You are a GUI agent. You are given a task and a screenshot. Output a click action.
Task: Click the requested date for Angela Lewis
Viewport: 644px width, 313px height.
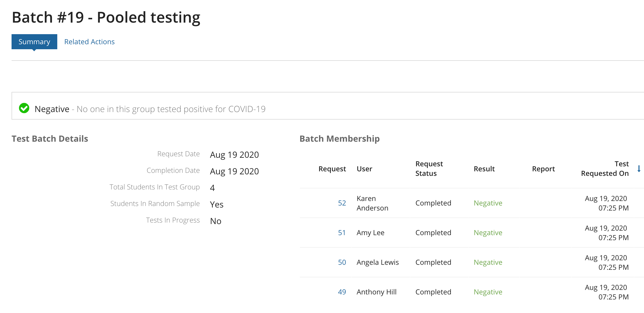[607, 263]
